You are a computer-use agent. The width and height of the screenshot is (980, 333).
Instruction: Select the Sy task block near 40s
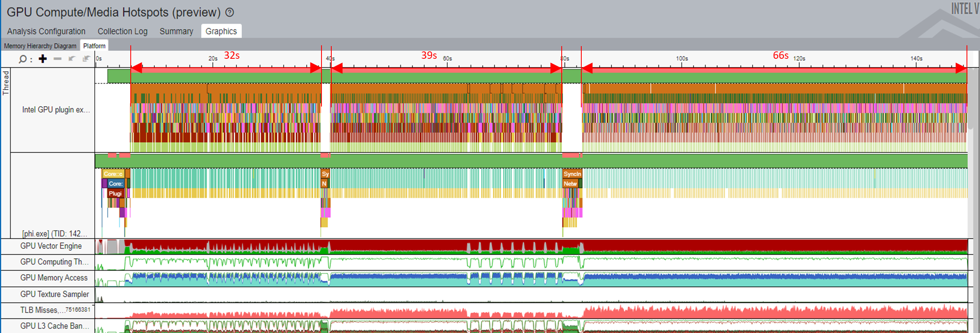[x=325, y=174]
